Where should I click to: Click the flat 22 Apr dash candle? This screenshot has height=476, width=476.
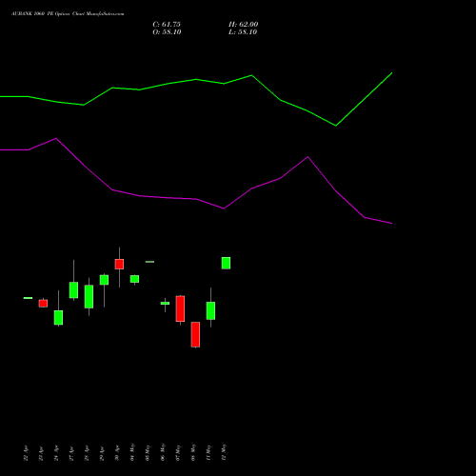(28, 298)
